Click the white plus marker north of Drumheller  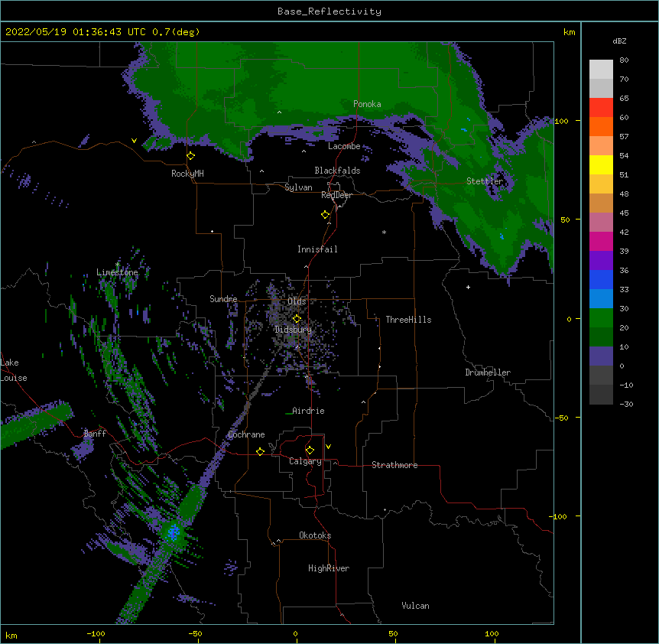[468, 287]
